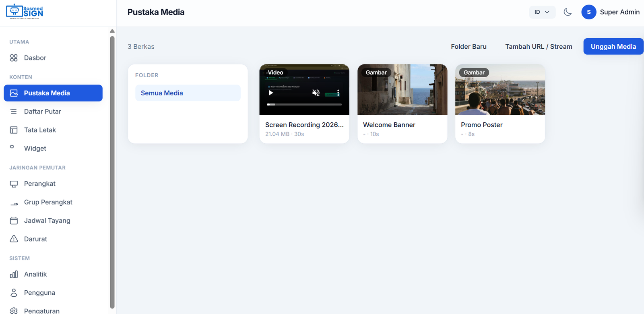Click the Jadwal Tayang calendar icon

click(14, 221)
